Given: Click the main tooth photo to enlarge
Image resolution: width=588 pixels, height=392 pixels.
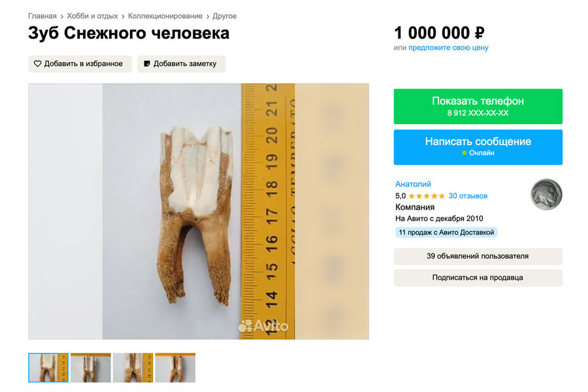Looking at the screenshot, I should (199, 212).
